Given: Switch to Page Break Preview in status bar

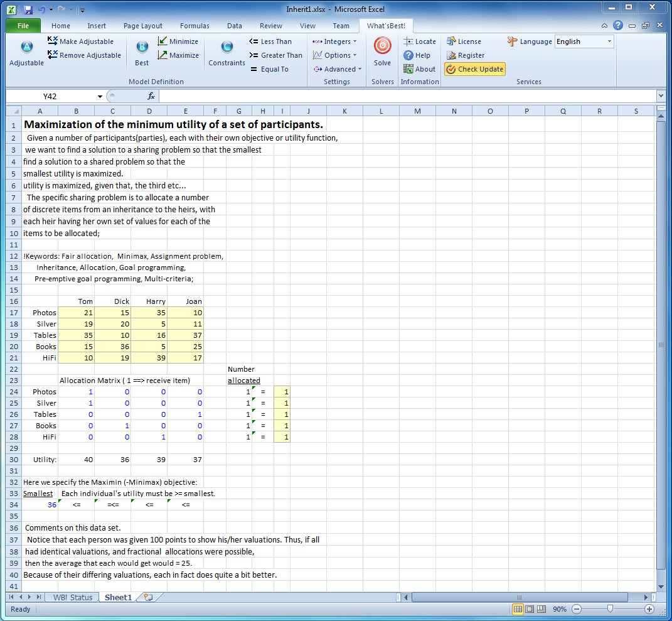Looking at the screenshot, I should click(x=541, y=609).
